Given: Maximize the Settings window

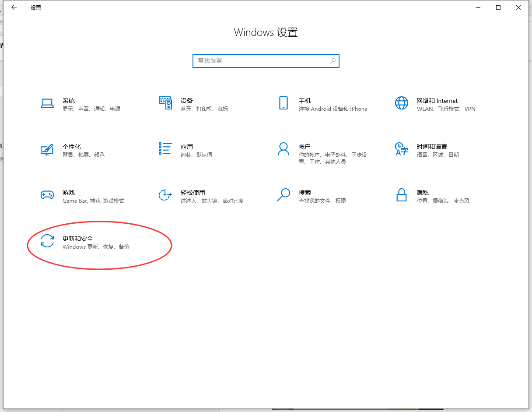Looking at the screenshot, I should (498, 7).
